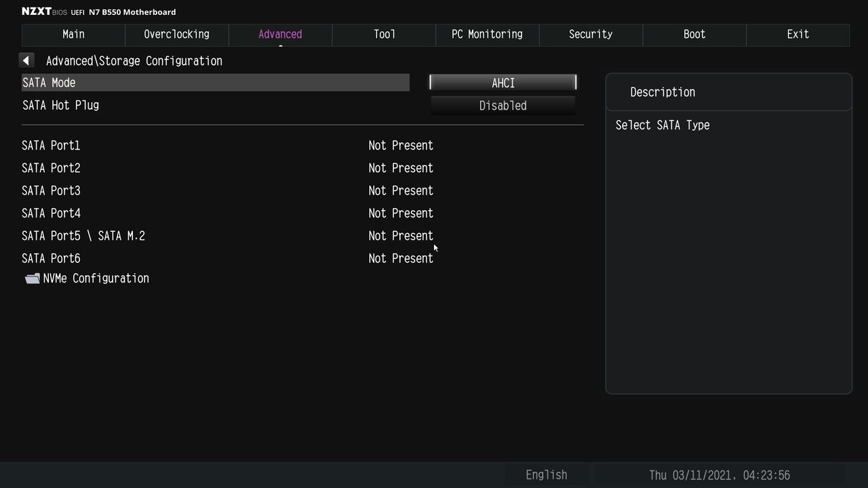Click the SATA Port4 entry
The width and height of the screenshot is (868, 488).
click(51, 213)
